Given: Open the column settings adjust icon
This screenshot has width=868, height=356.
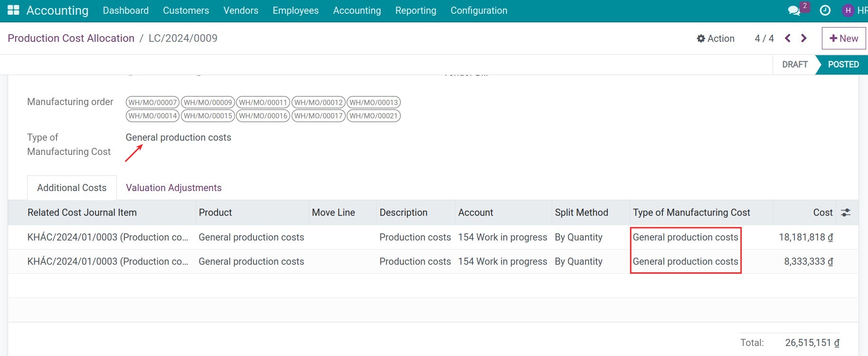Looking at the screenshot, I should click(x=846, y=212).
